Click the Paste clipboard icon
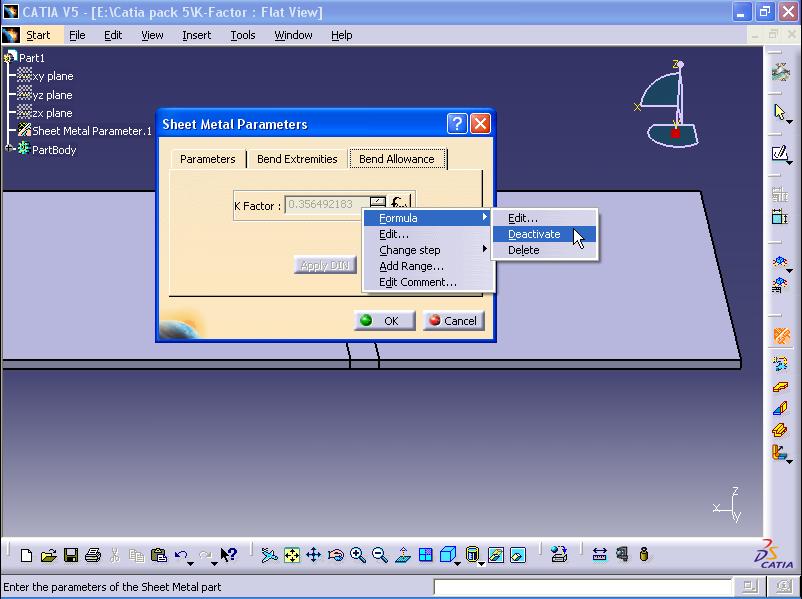802x599 pixels. pos(159,555)
